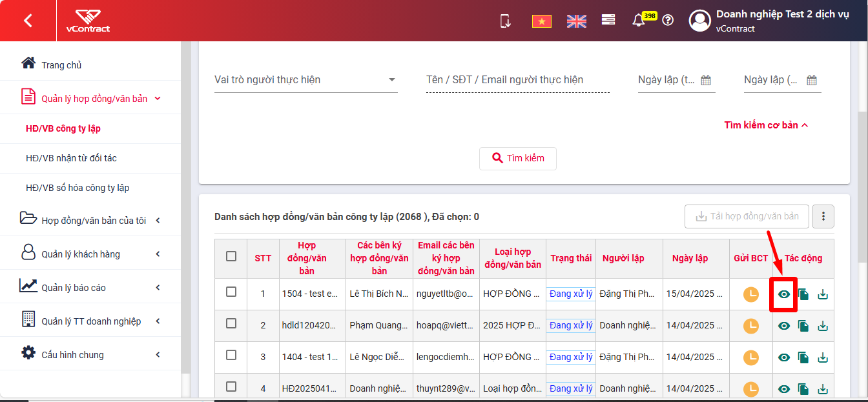Open the Vai trò người thực hiện dropdown
The image size is (868, 402).
[x=305, y=80]
